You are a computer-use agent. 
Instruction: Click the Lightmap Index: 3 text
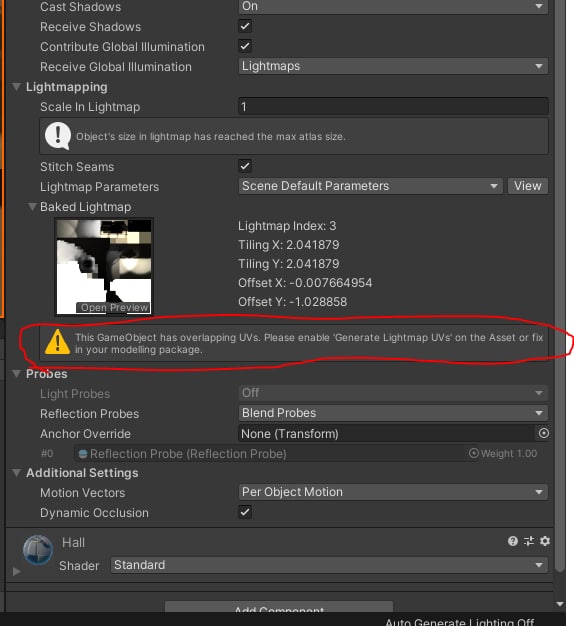click(287, 226)
